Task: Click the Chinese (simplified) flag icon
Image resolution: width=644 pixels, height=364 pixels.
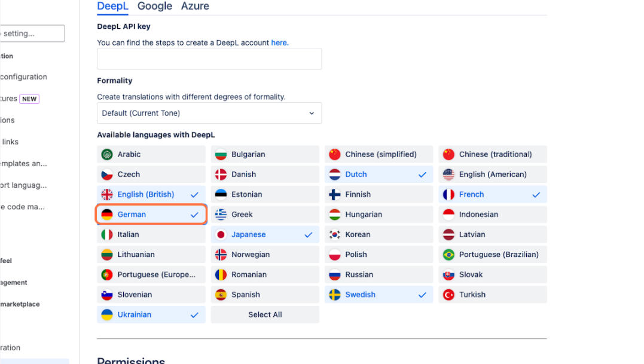Action: [334, 154]
